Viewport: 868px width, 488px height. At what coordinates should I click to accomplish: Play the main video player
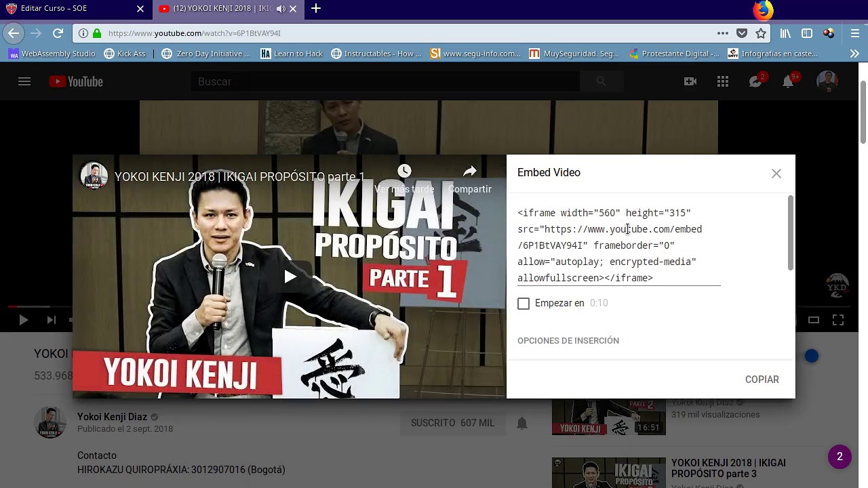(x=23, y=320)
